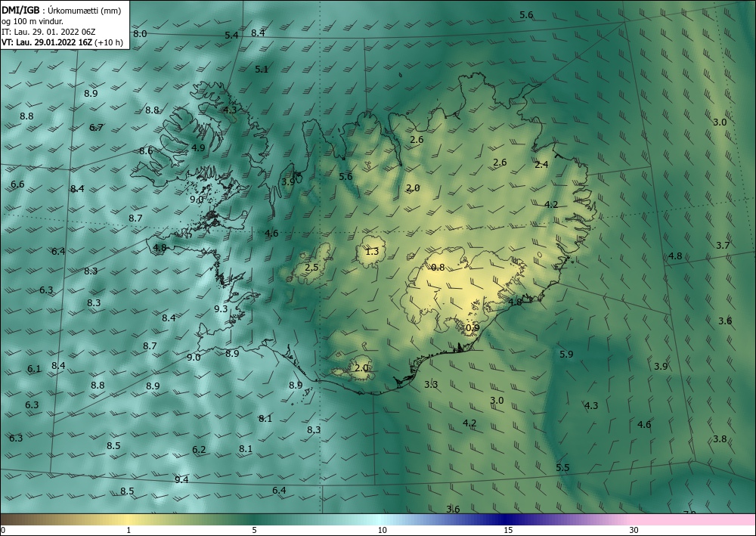Click the '0.9' value on the southeast coast
Screen dimensions: 756x536
[x=472, y=328]
